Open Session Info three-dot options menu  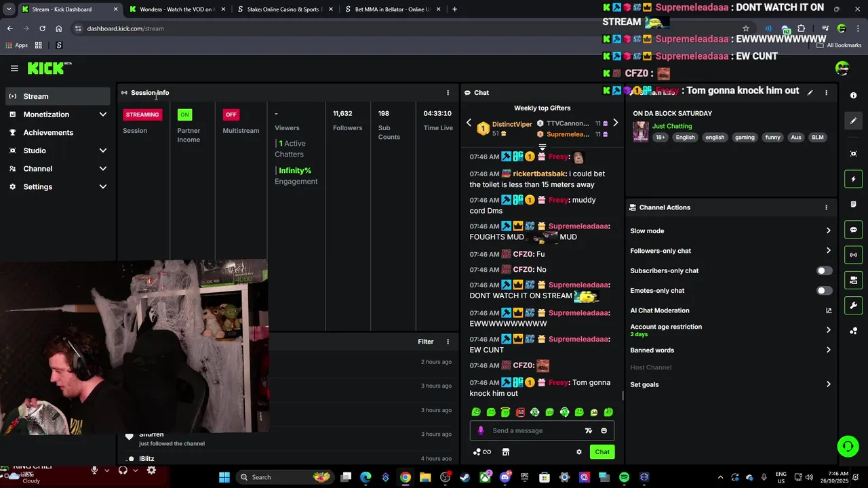pos(448,93)
